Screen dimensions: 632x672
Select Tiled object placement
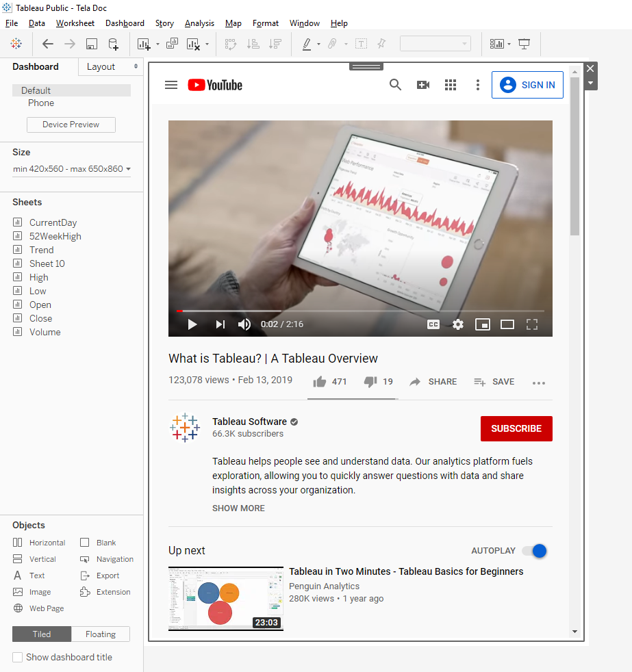tap(42, 634)
